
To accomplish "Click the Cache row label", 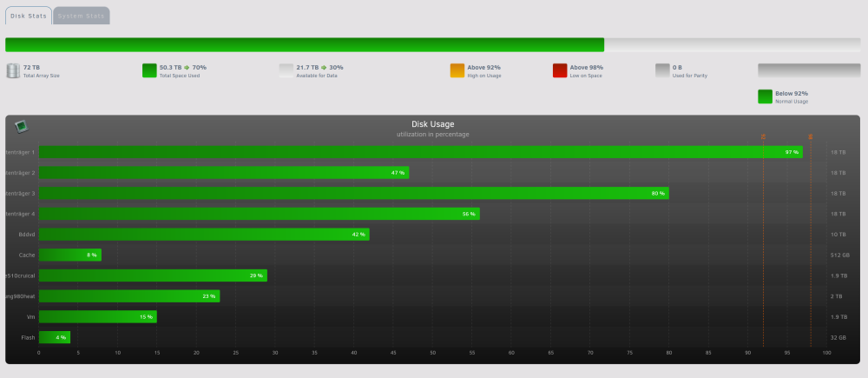I will pyautogui.click(x=27, y=255).
